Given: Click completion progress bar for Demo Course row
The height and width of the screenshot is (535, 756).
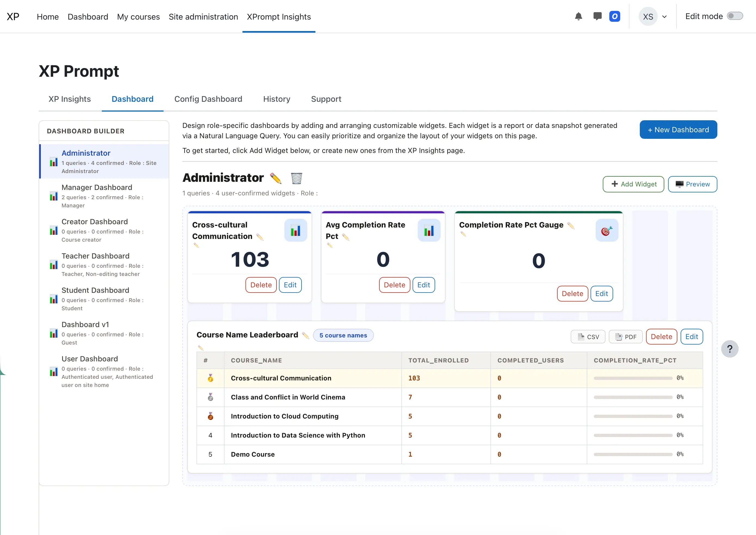Looking at the screenshot, I should pos(633,454).
